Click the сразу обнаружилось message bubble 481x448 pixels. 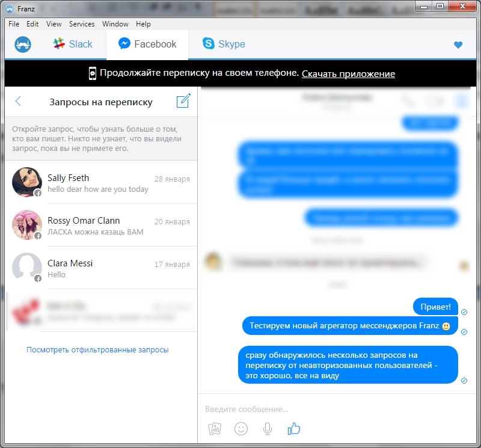(x=348, y=365)
